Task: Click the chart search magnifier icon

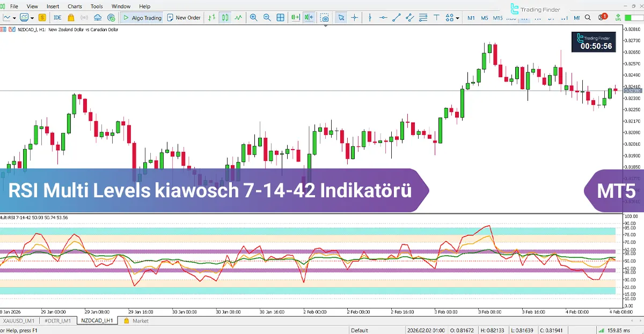Action: [587, 17]
